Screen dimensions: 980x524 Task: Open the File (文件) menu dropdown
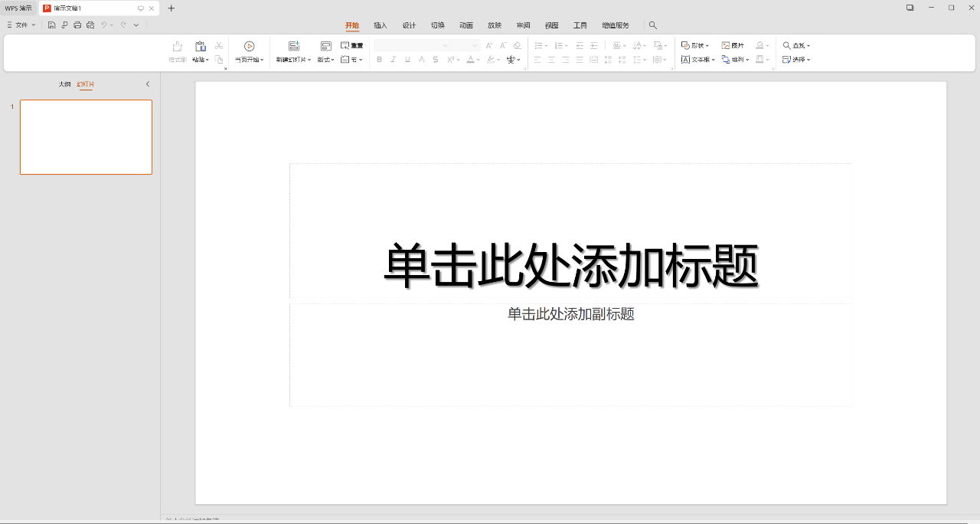(x=21, y=25)
